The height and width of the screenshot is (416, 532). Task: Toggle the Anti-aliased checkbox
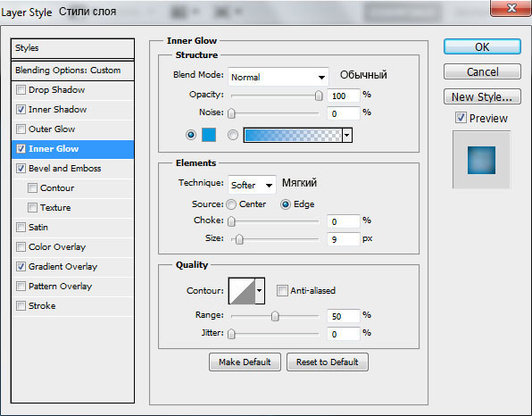(x=282, y=291)
